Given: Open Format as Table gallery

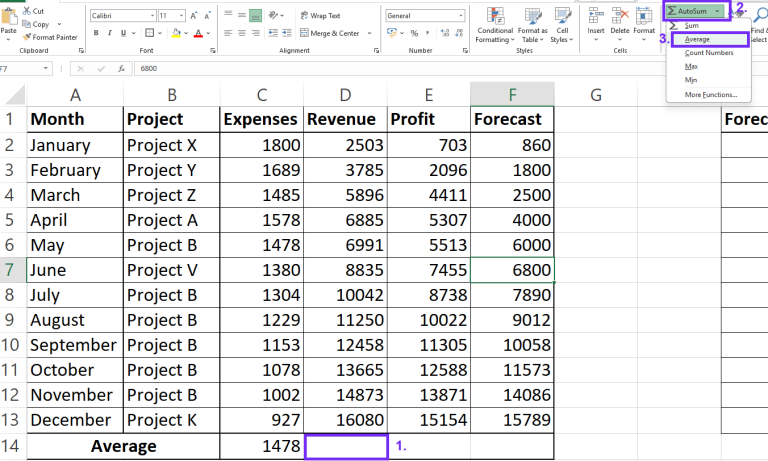Looking at the screenshot, I should tap(532, 25).
